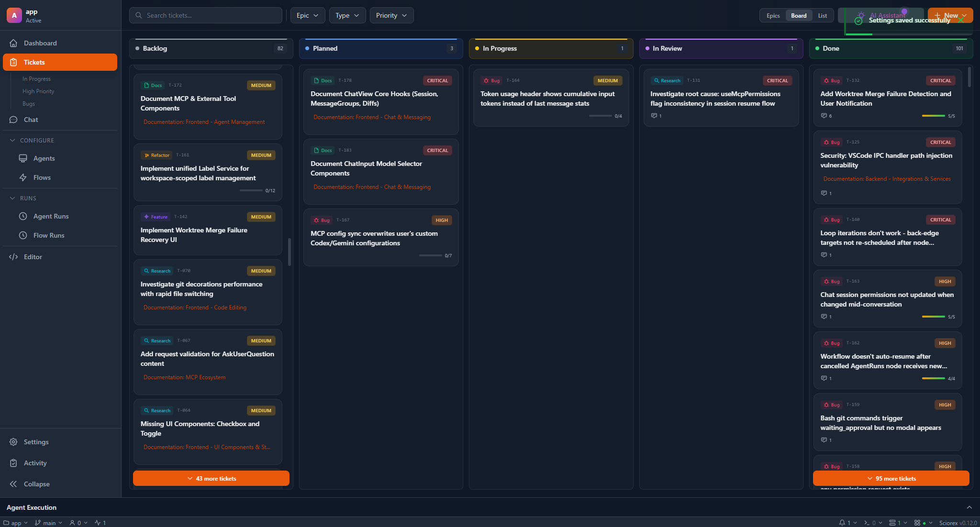Show 95 more tickets in Done column
The height and width of the screenshot is (527, 980).
coord(891,478)
